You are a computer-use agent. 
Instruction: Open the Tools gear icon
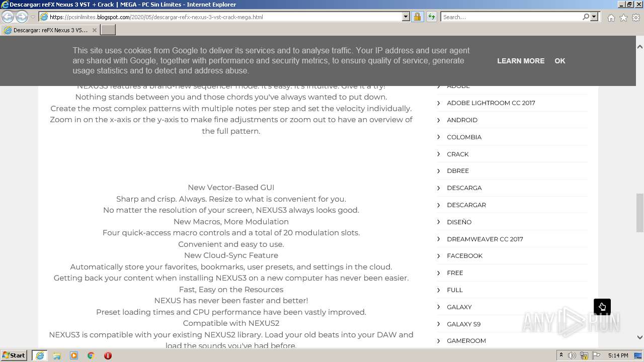tap(636, 18)
